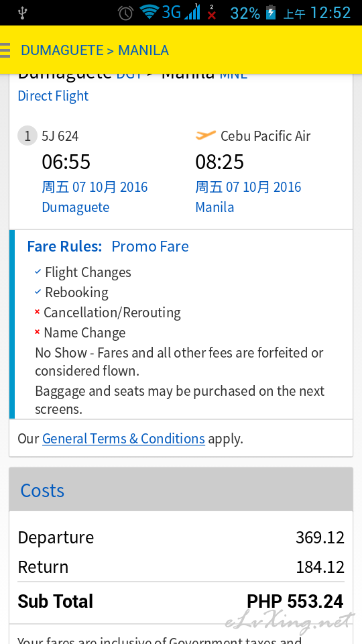Viewport: 362px width, 644px height.
Task: Tap the flight segment number 1 badge
Action: (x=27, y=136)
